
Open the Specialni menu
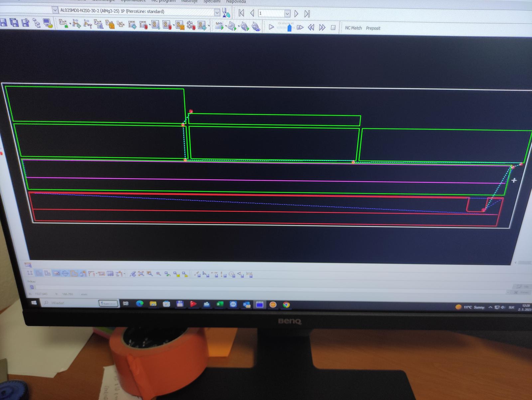tap(212, 1)
